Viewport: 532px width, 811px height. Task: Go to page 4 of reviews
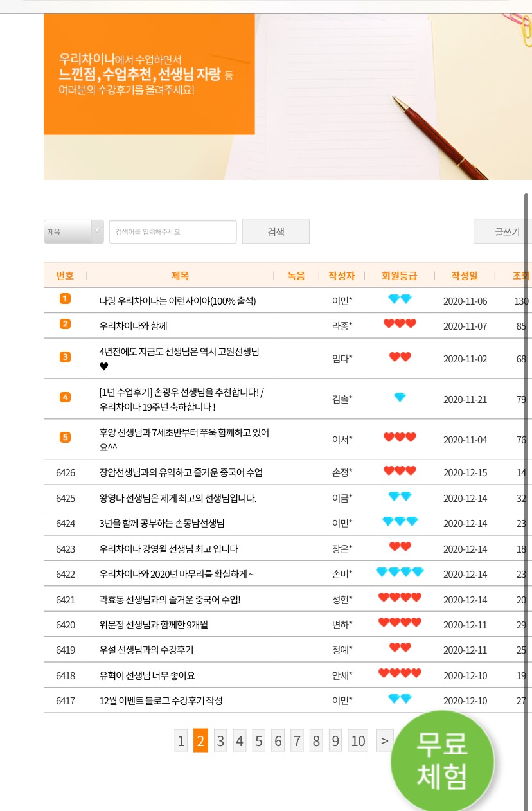(x=240, y=741)
